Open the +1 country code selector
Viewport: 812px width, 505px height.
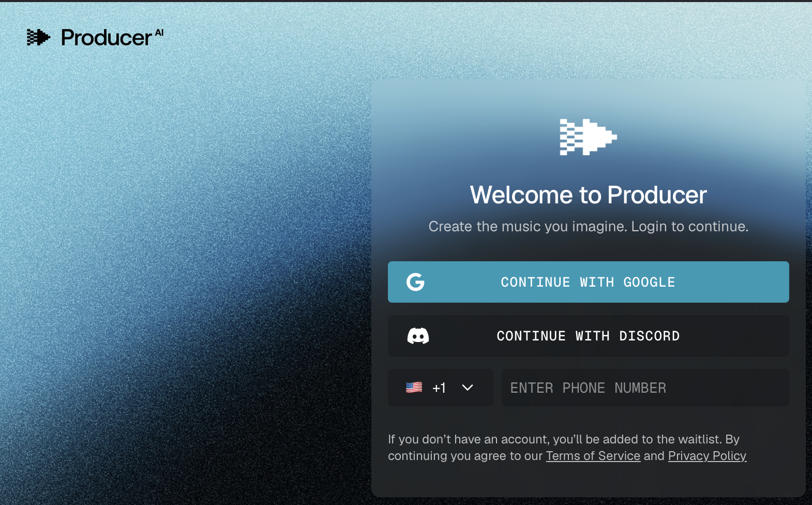point(440,388)
